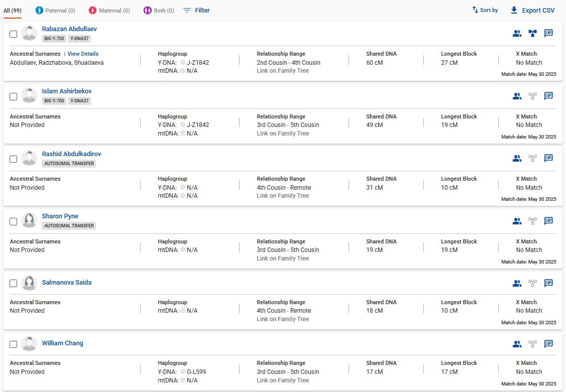Click family tree icon for Sharon Pyne
This screenshot has height=392, width=566.
(532, 221)
